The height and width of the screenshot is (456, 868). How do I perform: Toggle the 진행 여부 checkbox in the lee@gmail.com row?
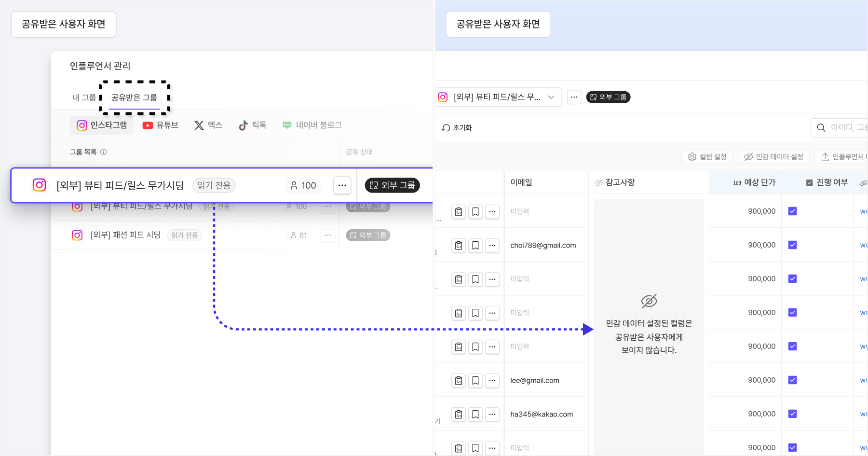click(x=792, y=380)
